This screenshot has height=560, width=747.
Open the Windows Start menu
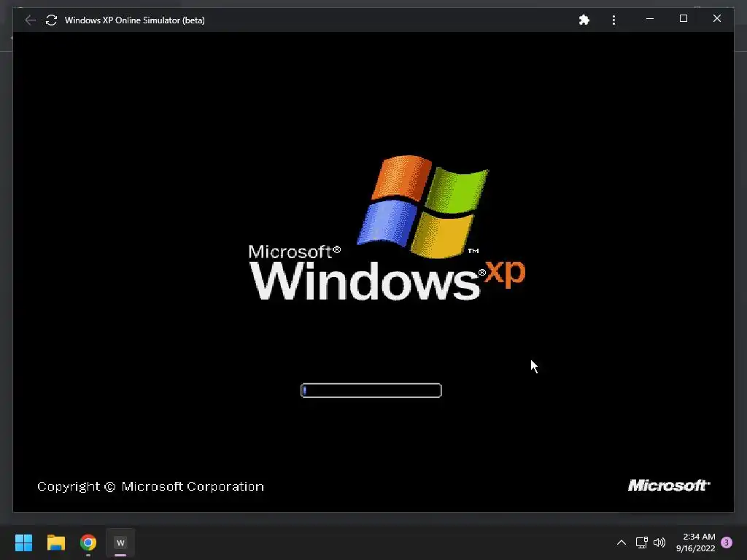tap(23, 542)
